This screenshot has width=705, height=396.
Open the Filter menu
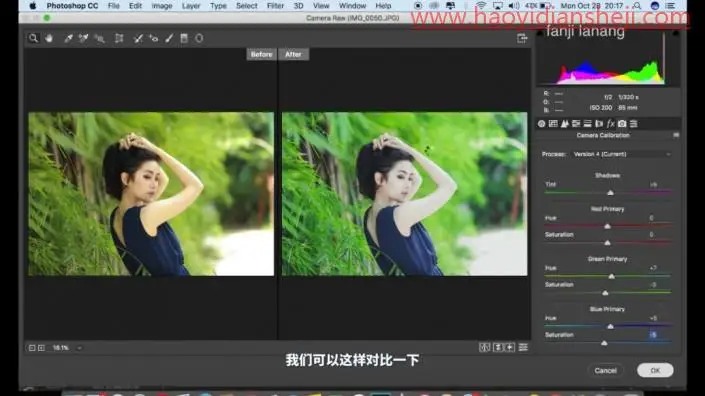tap(275, 6)
